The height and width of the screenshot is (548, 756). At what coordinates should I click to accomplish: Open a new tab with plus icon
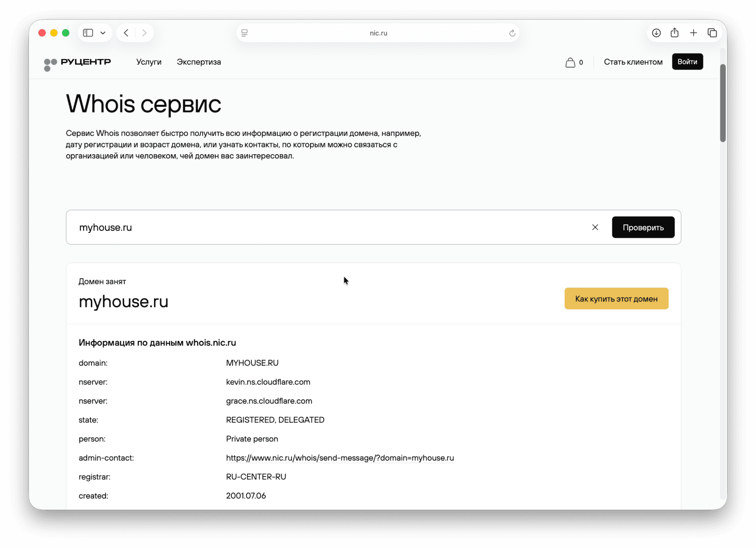pos(693,33)
